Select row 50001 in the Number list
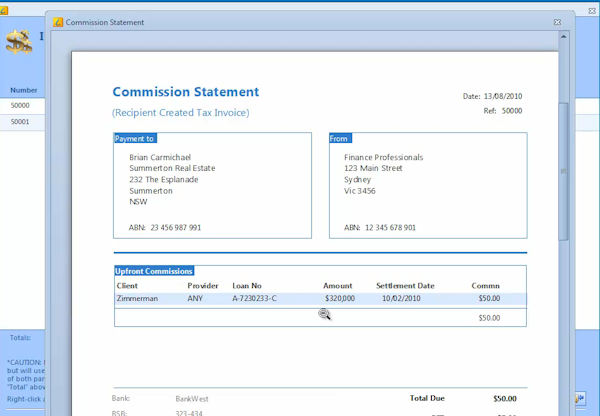This screenshot has width=600, height=416. [21, 121]
